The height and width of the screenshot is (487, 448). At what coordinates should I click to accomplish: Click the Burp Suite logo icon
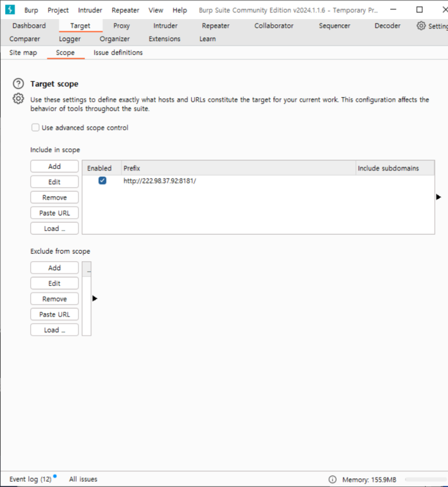[x=10, y=10]
